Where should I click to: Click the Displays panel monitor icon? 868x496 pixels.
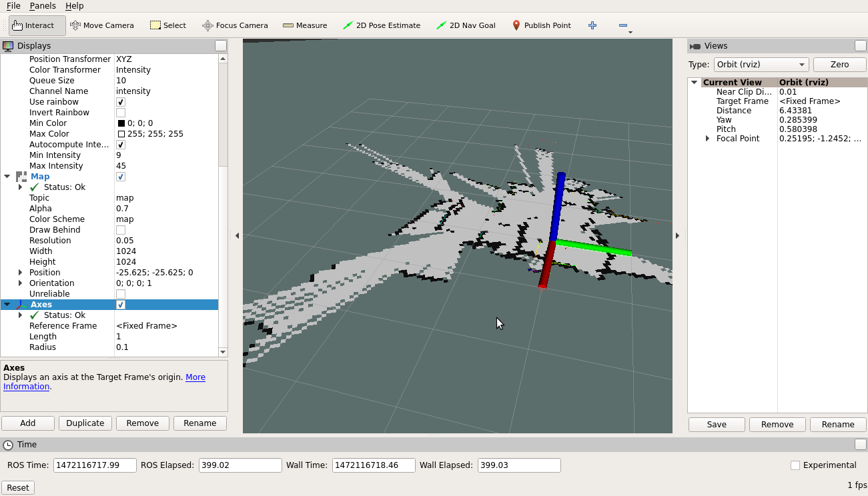pos(8,46)
